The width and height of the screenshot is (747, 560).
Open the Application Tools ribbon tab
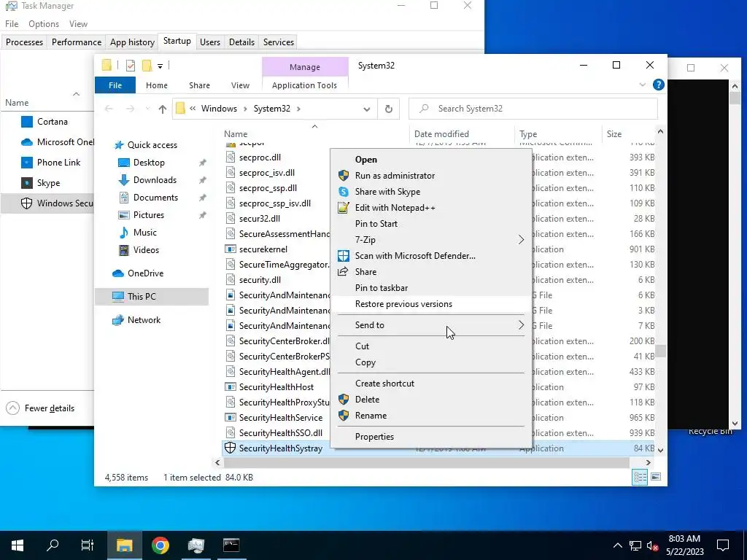[x=304, y=85]
